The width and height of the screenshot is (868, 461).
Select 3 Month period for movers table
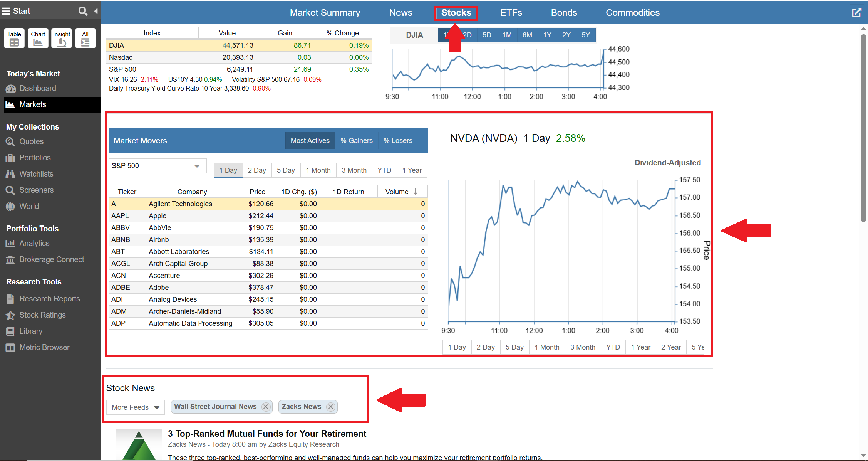click(x=354, y=170)
